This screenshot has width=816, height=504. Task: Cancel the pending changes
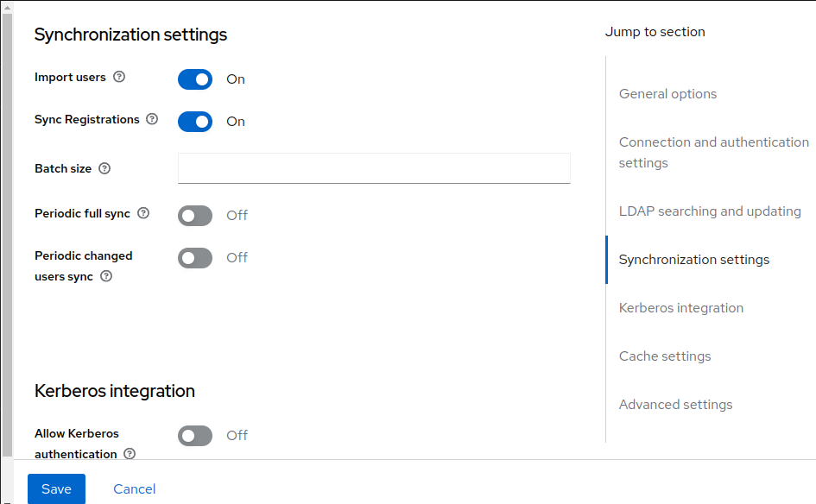coord(134,488)
